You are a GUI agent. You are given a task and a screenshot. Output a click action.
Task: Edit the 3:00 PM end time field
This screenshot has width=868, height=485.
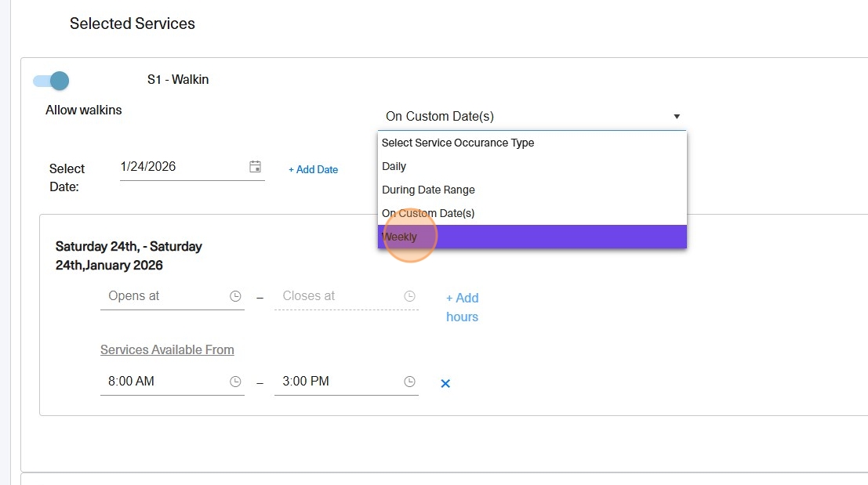[x=337, y=382]
